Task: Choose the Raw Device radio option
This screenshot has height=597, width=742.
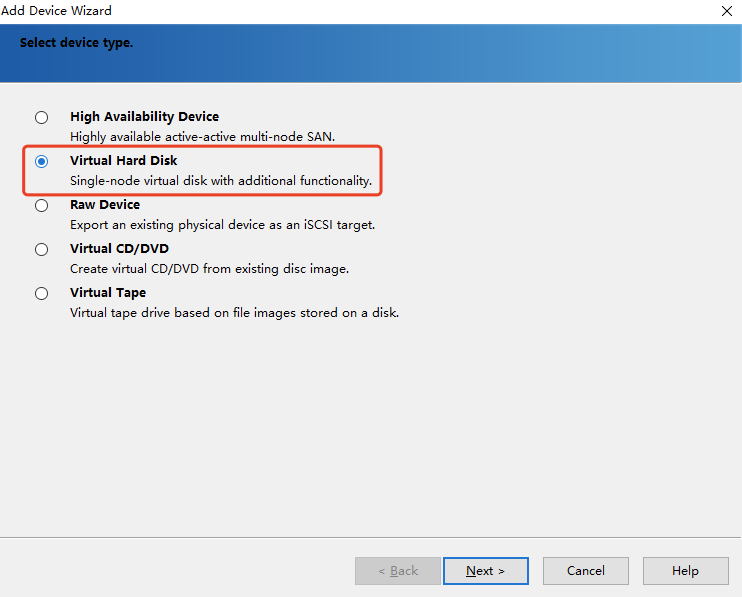Action: pos(42,205)
